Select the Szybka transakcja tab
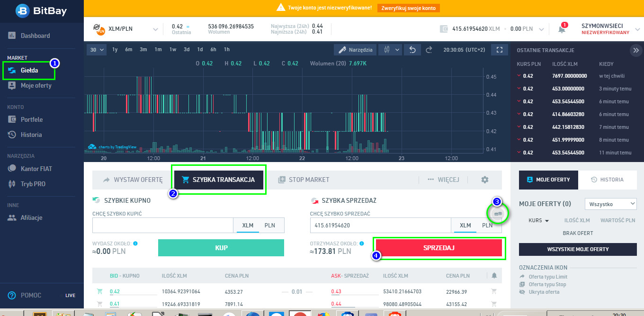Screen dimensions: 644x316 point(219,180)
